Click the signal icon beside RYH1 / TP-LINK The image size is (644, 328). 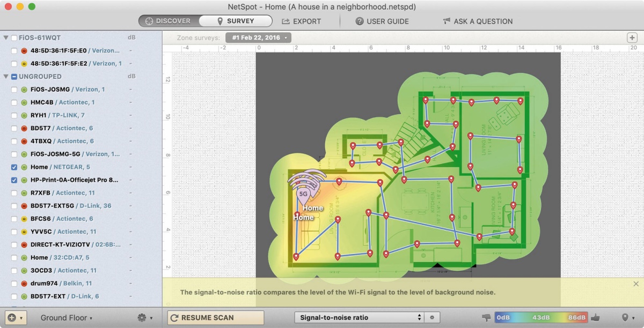pos(24,115)
